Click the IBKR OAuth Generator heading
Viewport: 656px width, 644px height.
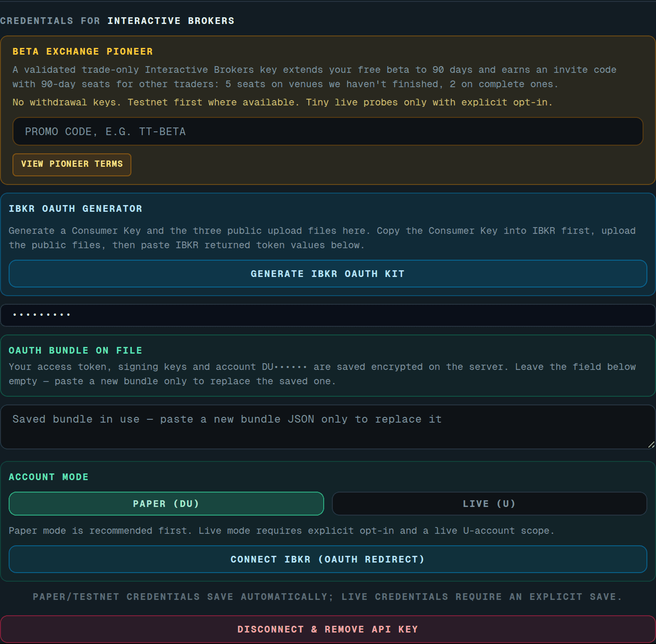click(75, 208)
